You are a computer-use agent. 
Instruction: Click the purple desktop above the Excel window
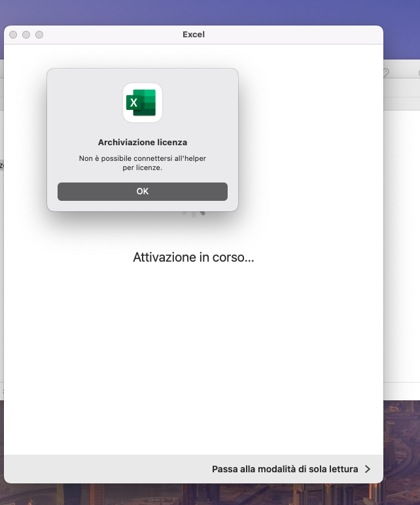tap(196, 12)
